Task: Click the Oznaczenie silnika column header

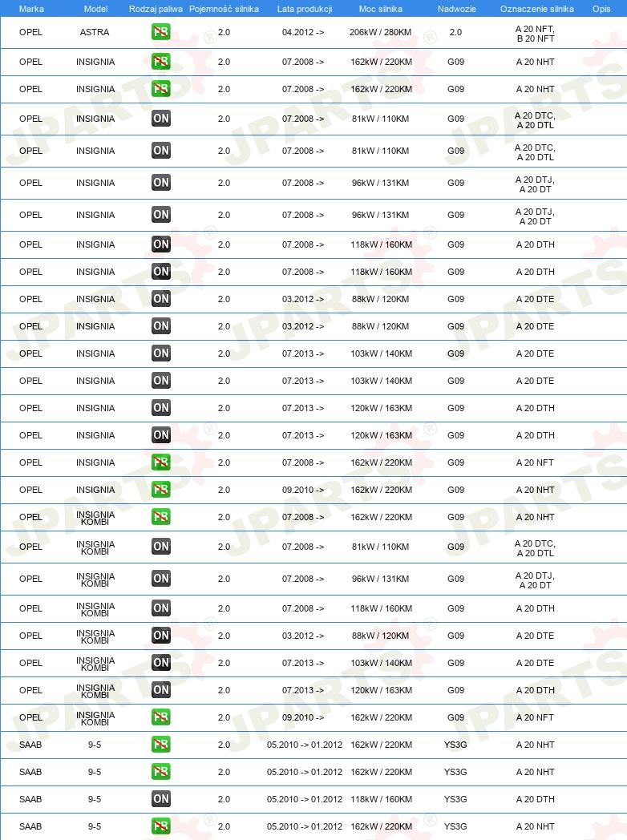Action: [x=537, y=9]
